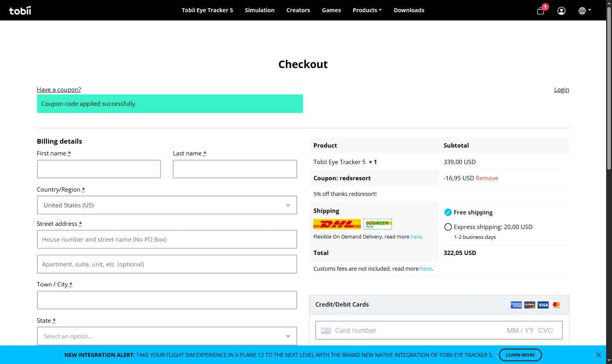Remove the redsresort coupon

click(x=487, y=178)
